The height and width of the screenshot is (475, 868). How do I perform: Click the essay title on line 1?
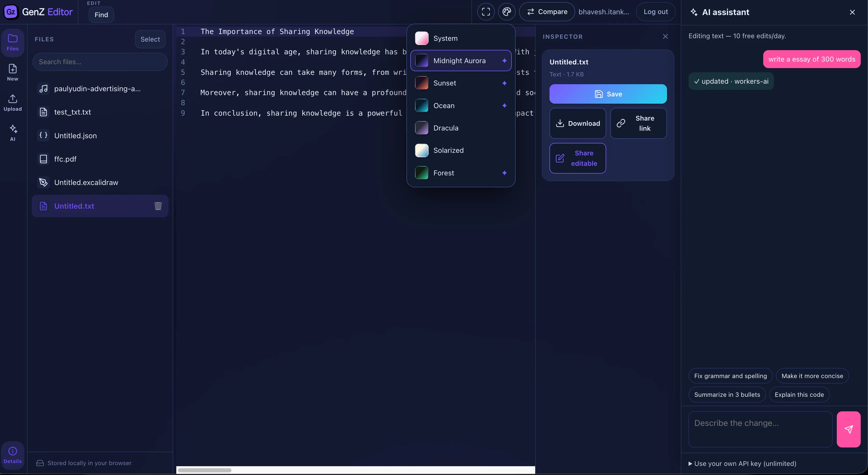(x=277, y=31)
